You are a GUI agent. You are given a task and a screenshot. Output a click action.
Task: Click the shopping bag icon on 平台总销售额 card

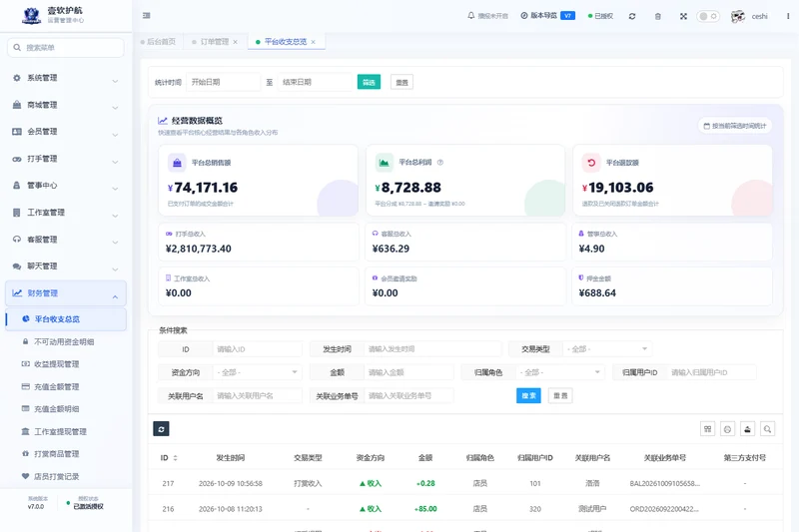(177, 163)
